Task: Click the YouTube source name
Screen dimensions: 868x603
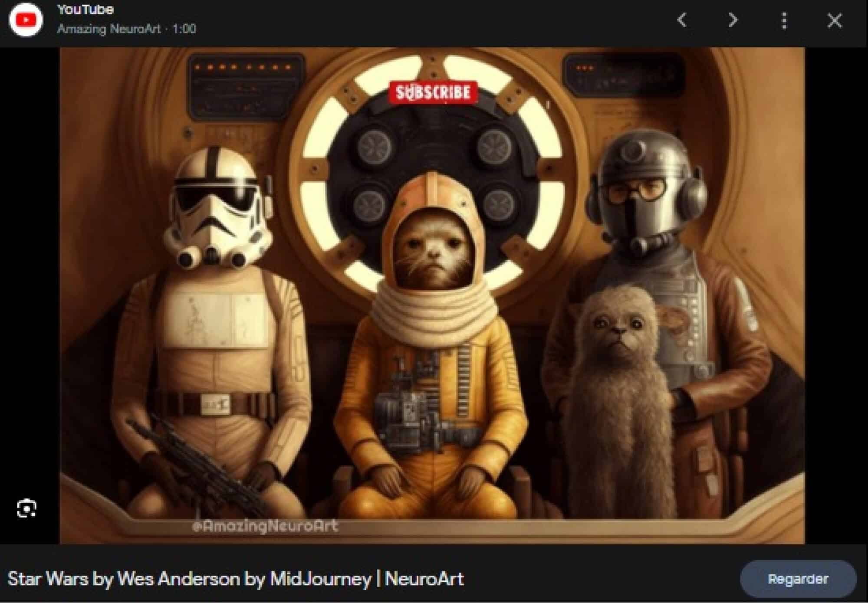Action: pos(85,10)
